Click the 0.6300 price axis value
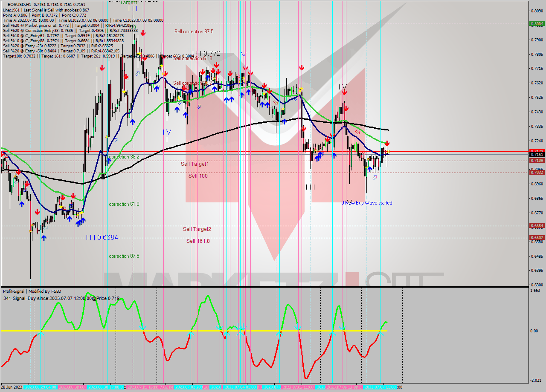 pyautogui.click(x=536, y=285)
